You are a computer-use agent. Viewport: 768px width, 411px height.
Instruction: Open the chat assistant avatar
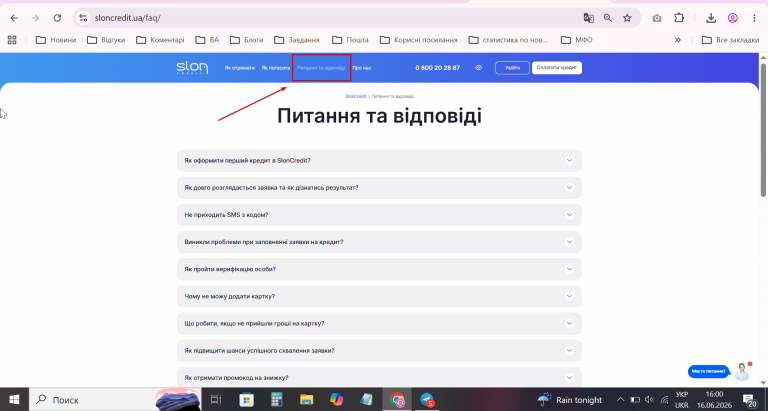[743, 372]
